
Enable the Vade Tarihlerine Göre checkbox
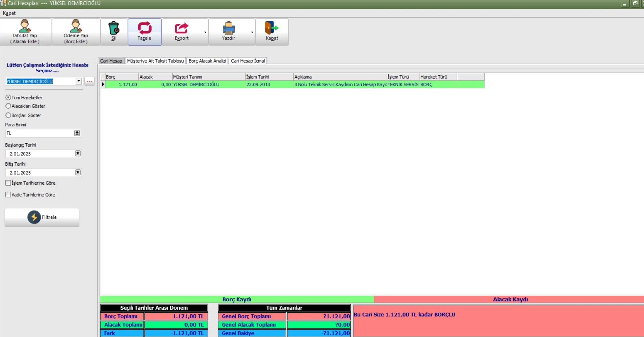click(8, 195)
